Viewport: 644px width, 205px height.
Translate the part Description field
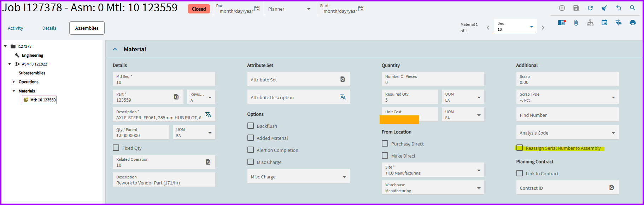point(208,114)
